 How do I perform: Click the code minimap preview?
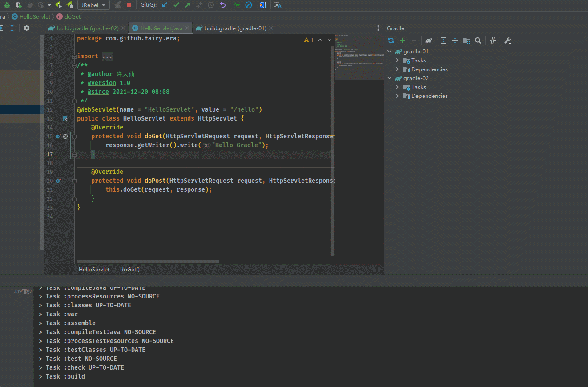click(x=359, y=57)
